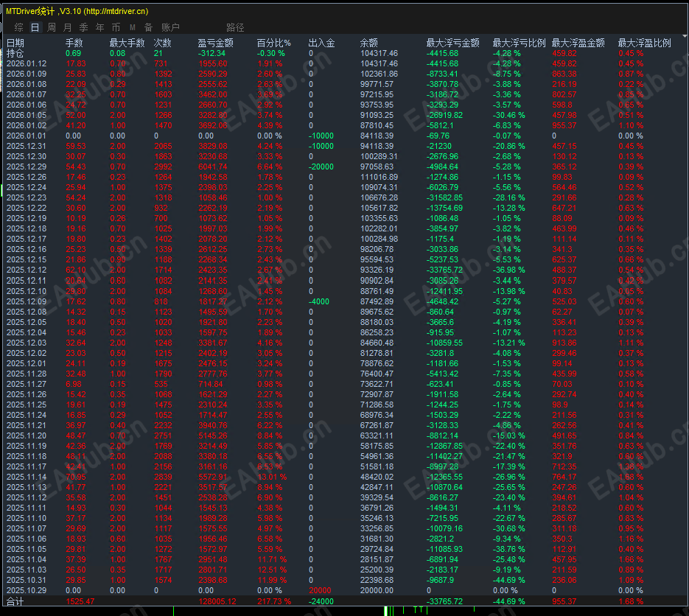Click the 最大浮盈比例 column header
Screen dimensions: 689x616
pos(644,43)
